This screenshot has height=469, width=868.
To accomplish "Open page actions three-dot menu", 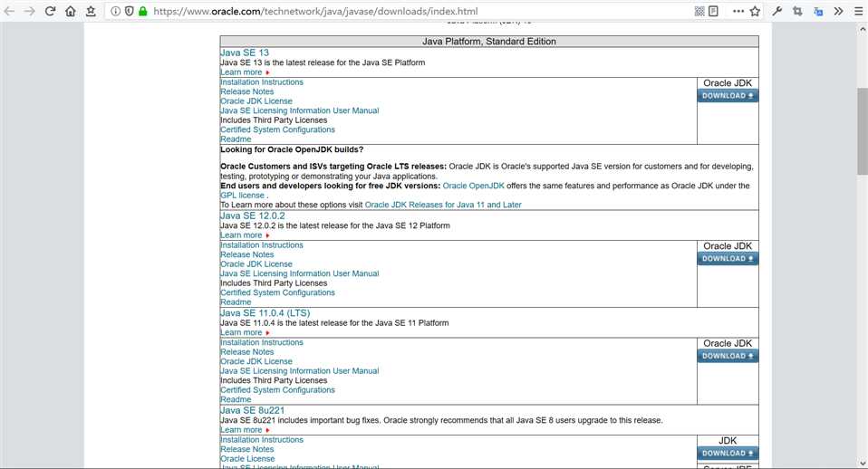I will pos(738,11).
